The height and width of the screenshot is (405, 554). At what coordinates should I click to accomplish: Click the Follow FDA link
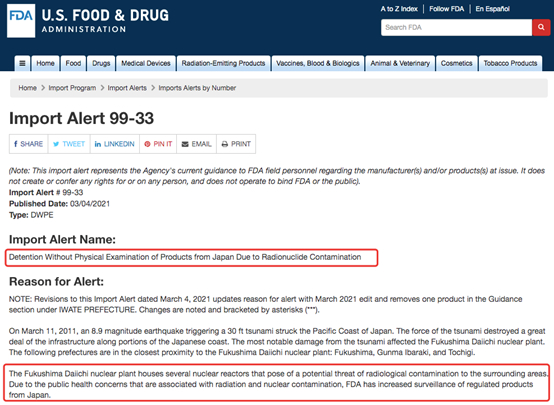tap(447, 9)
